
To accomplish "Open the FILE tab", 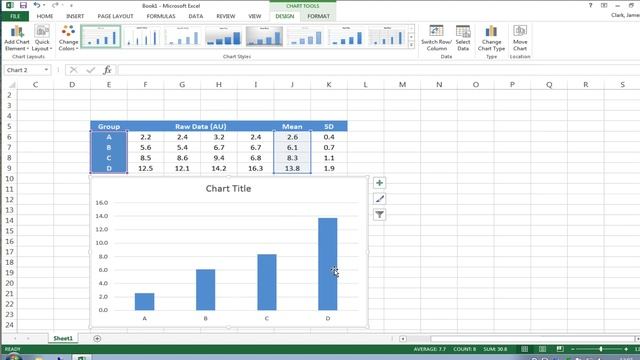I will click(15, 16).
